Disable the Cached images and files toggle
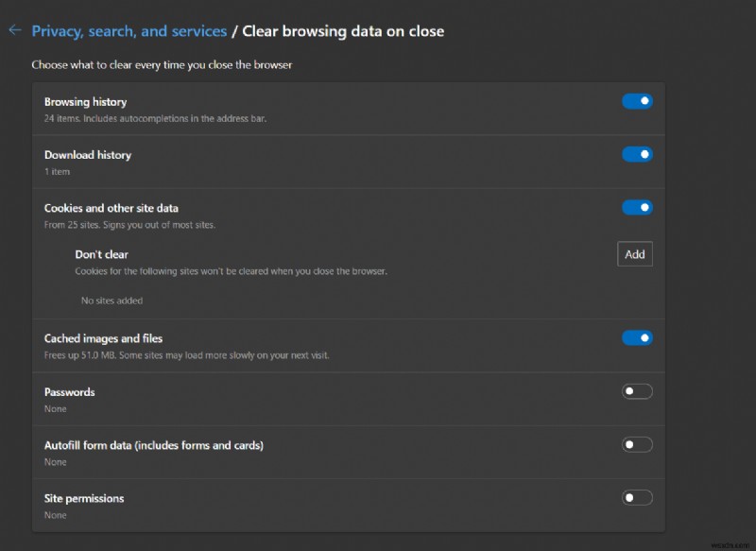 (x=637, y=337)
